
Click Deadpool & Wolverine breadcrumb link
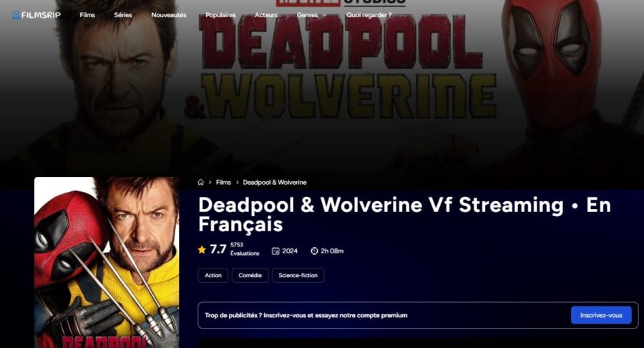pyautogui.click(x=275, y=182)
